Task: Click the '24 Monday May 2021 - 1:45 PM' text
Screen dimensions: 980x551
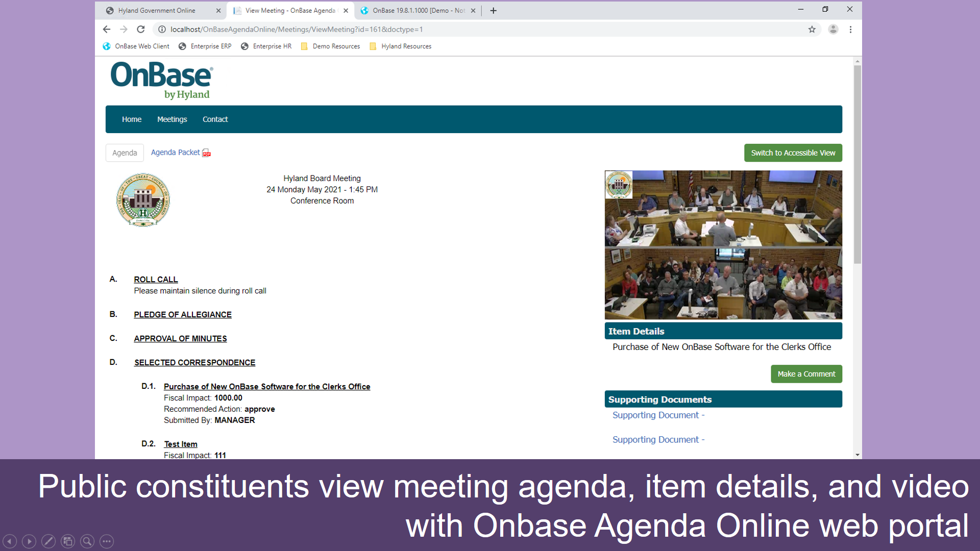Action: (x=322, y=190)
